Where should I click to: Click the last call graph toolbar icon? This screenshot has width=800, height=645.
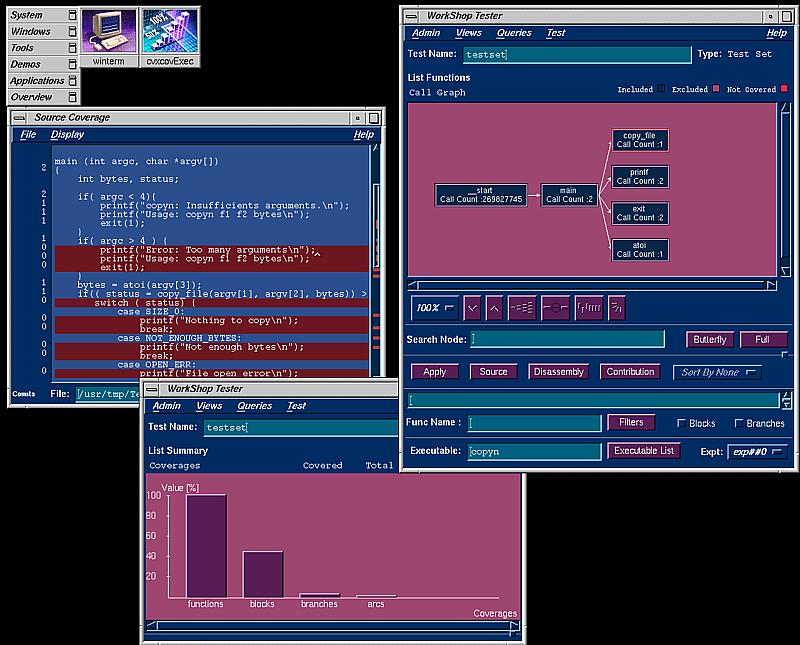[618, 308]
